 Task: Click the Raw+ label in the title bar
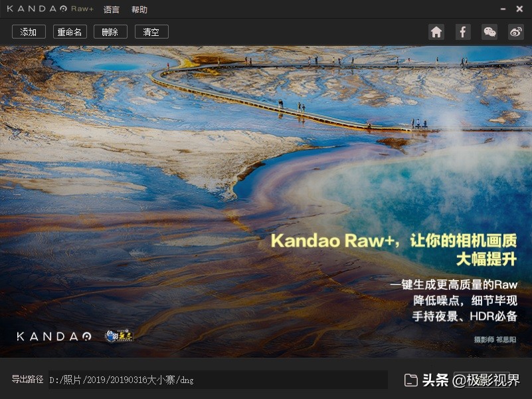coord(82,9)
